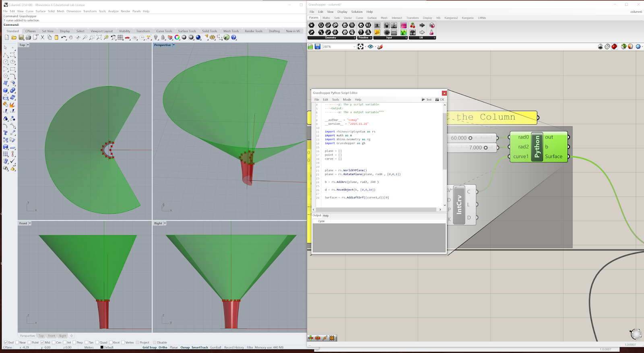Save the Grasshopper document via blue disk icon
The width and height of the screenshot is (644, 353).
point(318,47)
